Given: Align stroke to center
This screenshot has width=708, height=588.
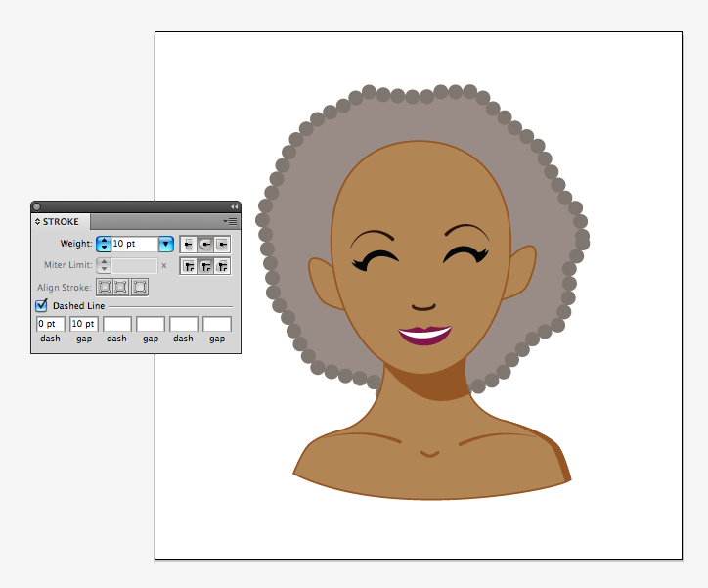Looking at the screenshot, I should tap(105, 287).
